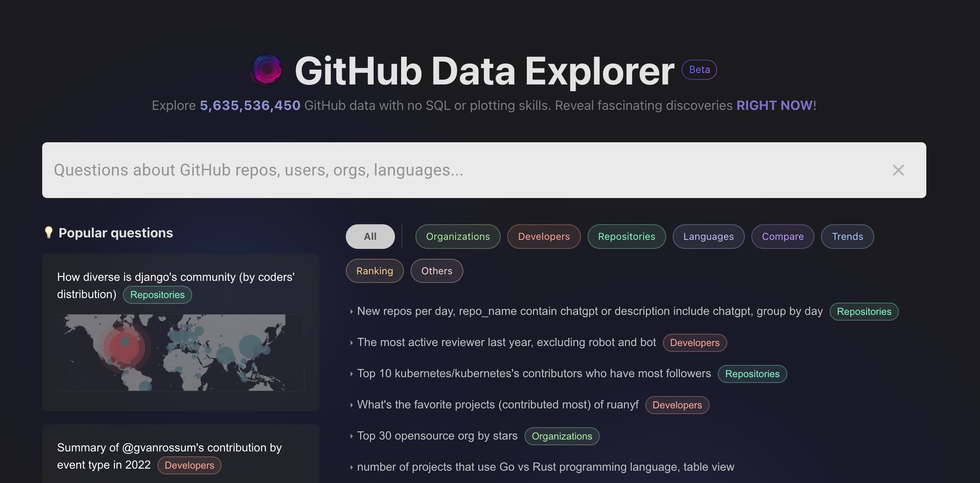Select the Repositories filter pill in the filter row
The height and width of the screenshot is (483, 980).
pos(626,236)
